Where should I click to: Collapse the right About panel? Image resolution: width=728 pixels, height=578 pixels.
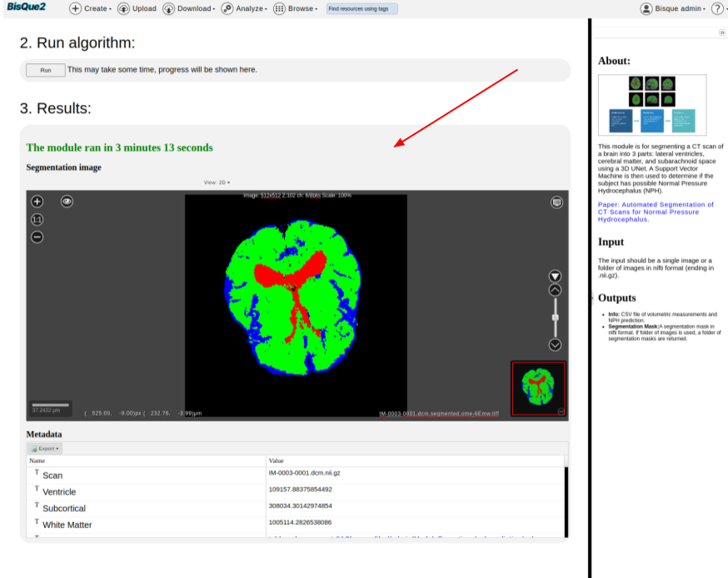[x=721, y=32]
